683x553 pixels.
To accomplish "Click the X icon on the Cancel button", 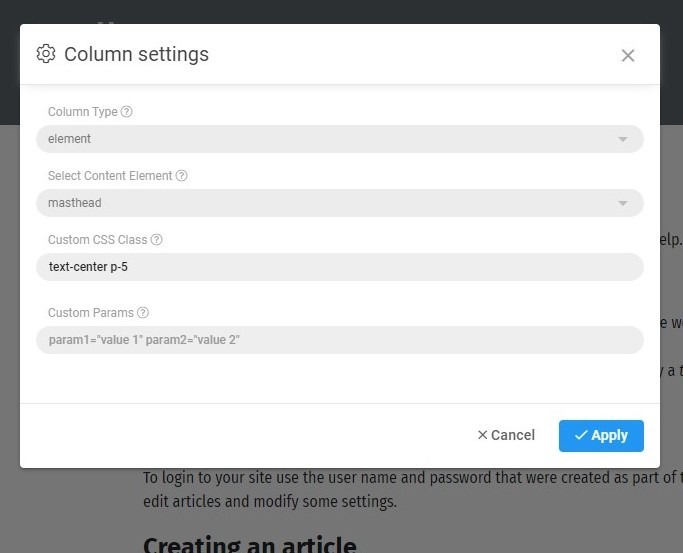I will pyautogui.click(x=482, y=435).
